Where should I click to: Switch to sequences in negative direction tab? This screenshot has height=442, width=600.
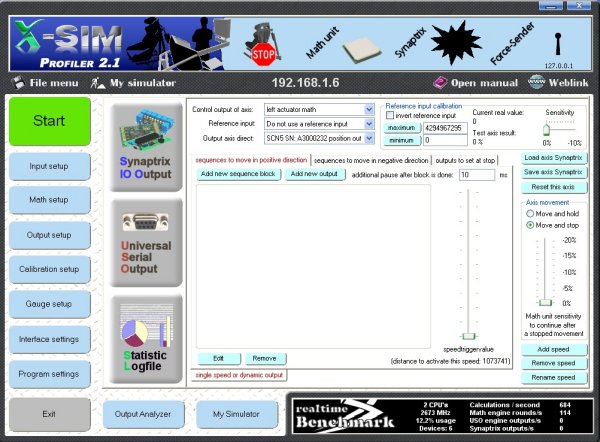click(x=371, y=160)
